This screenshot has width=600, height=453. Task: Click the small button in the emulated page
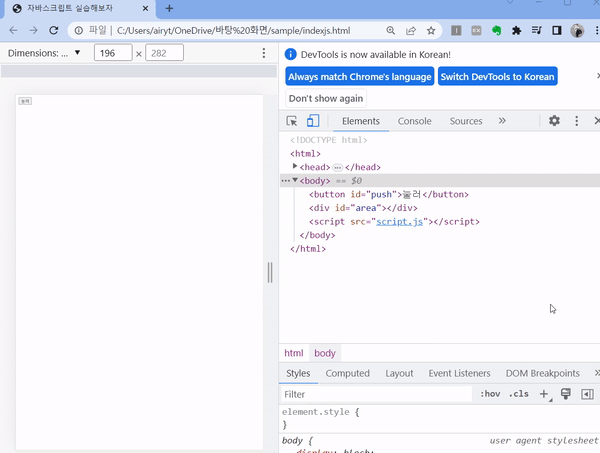[x=25, y=101]
